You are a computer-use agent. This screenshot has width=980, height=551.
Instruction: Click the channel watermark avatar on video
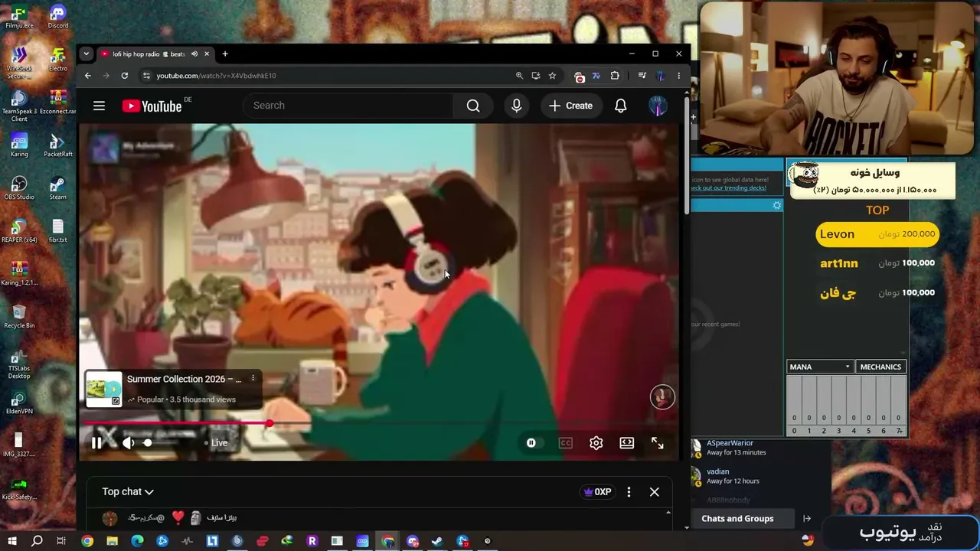coord(662,396)
